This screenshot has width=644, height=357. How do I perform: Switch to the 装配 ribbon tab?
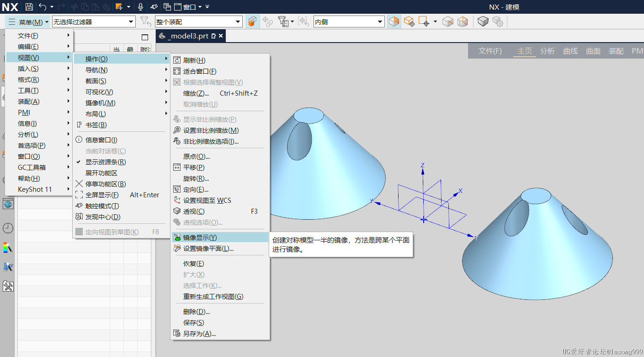pos(616,51)
